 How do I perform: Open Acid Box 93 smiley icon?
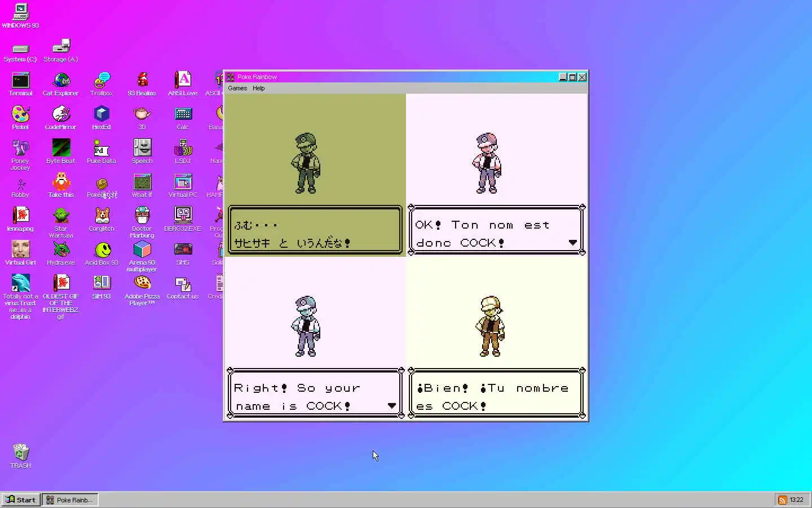pyautogui.click(x=101, y=253)
